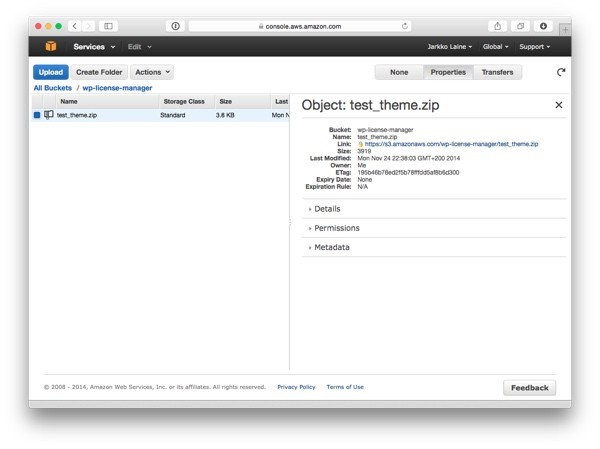Open Safari downloads button
Image resolution: width=600 pixels, height=449 pixels.
click(543, 26)
